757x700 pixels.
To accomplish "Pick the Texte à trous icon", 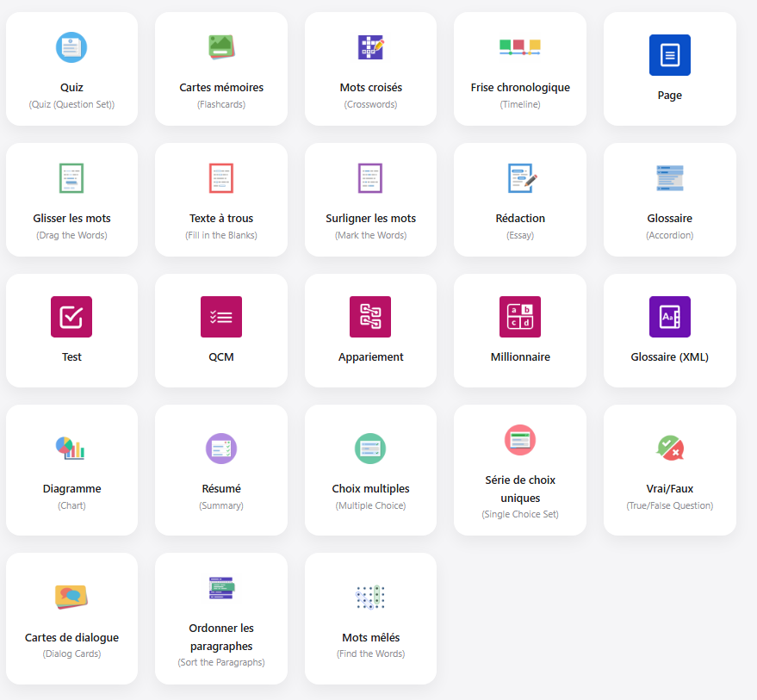I will (221, 178).
